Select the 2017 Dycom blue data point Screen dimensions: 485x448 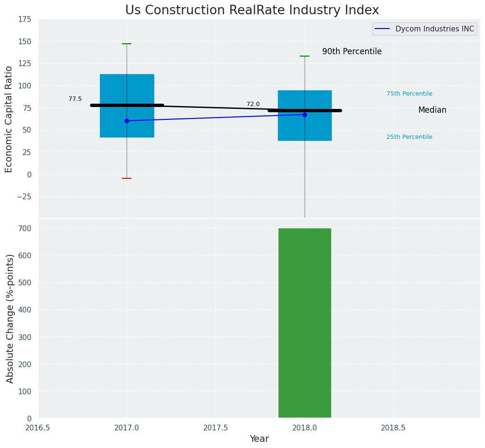point(127,121)
